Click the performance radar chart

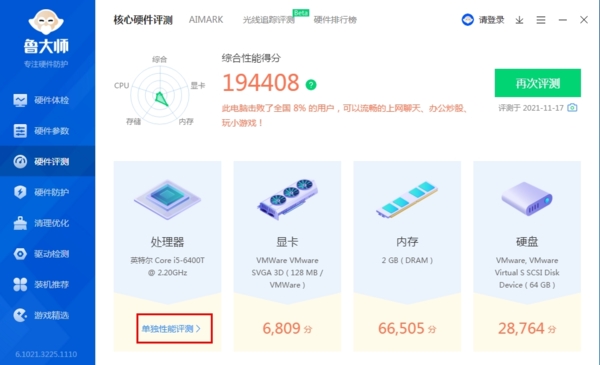pyautogui.click(x=160, y=95)
